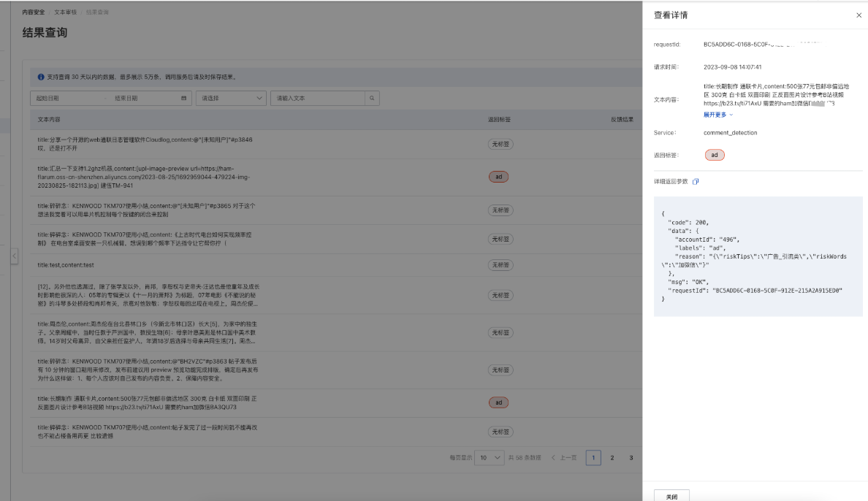Select page 1 in pagination

click(x=593, y=458)
